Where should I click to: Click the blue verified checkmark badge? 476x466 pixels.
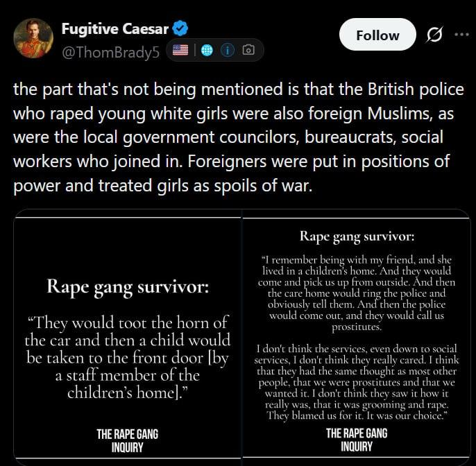[180, 28]
